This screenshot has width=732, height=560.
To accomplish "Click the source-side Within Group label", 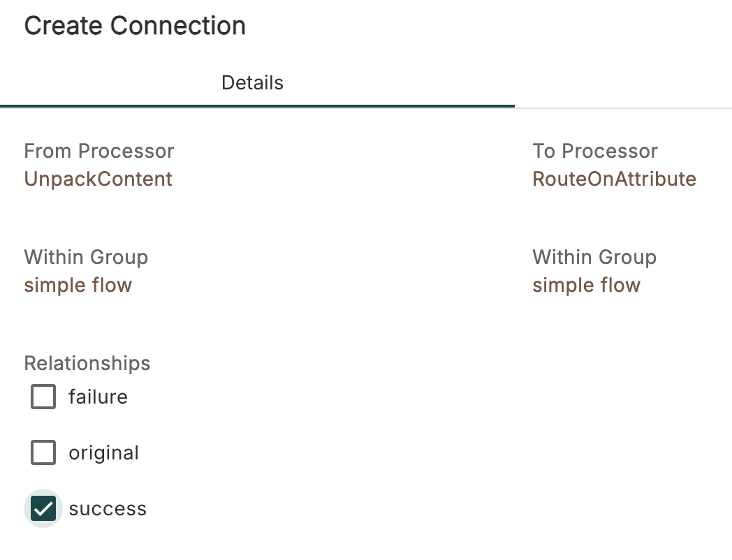I will pos(86,258).
